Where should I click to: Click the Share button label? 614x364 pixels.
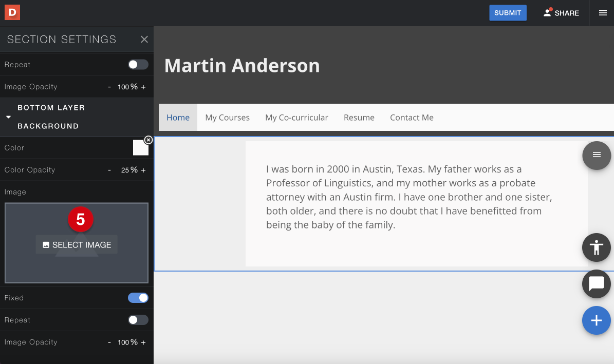[x=567, y=13]
